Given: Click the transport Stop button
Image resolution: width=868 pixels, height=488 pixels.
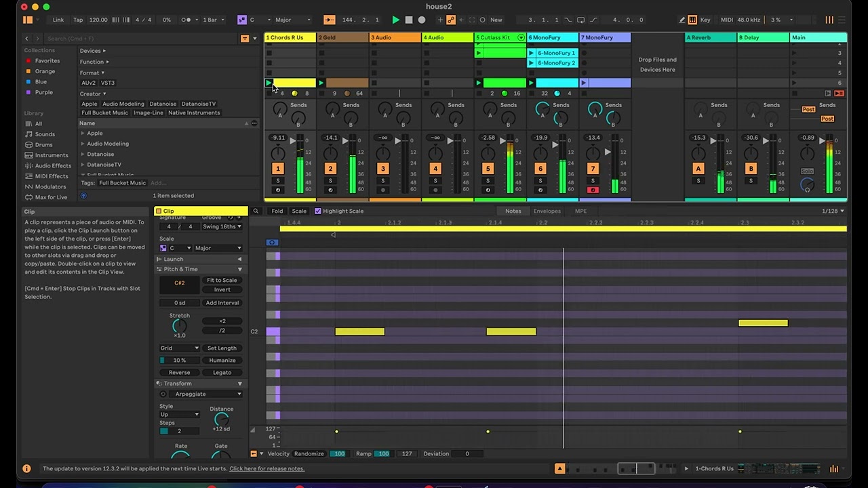Looking at the screenshot, I should coord(408,20).
